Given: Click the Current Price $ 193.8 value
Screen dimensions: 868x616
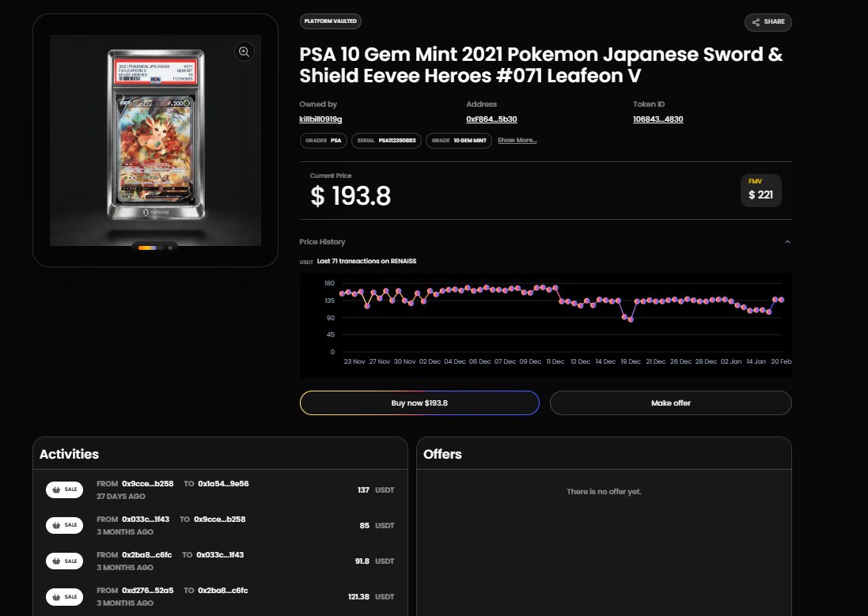Looking at the screenshot, I should (351, 196).
